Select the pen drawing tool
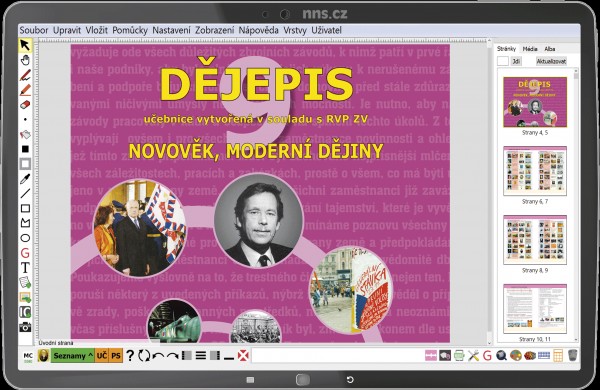This screenshot has height=390, width=600. (x=25, y=75)
